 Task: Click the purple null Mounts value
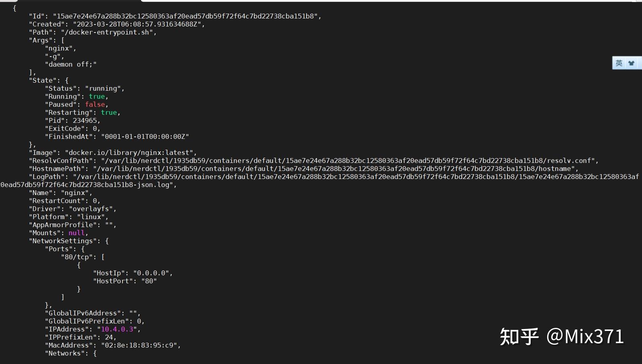77,233
